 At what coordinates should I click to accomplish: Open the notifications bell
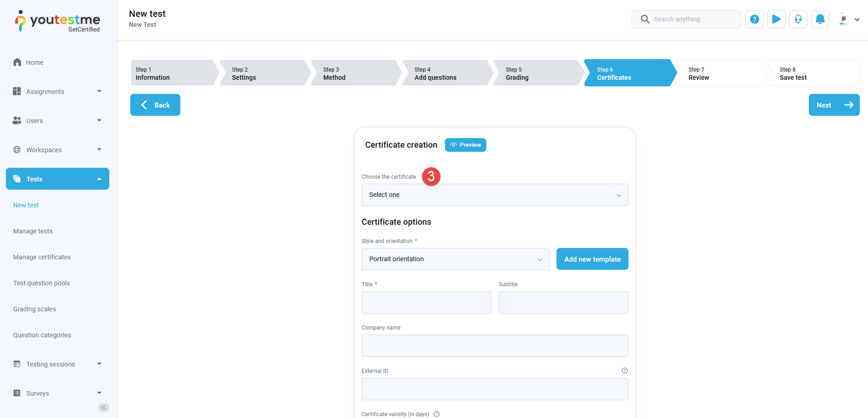pos(820,19)
